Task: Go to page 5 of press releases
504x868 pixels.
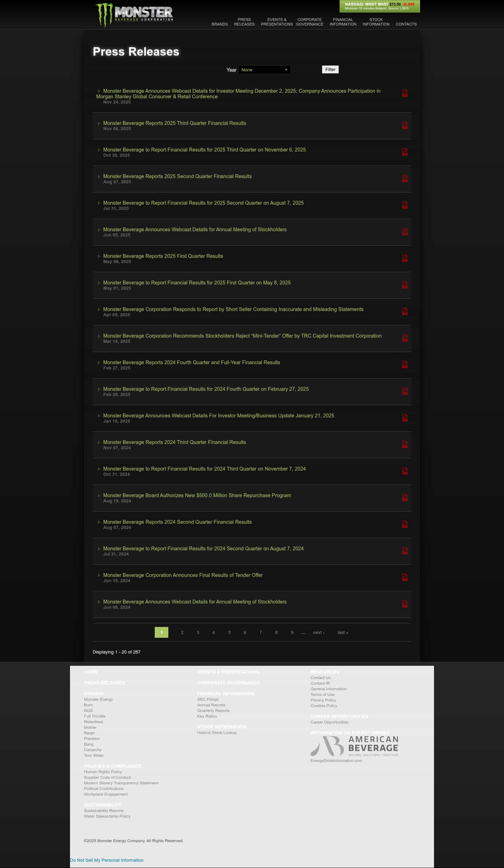Action: (229, 632)
